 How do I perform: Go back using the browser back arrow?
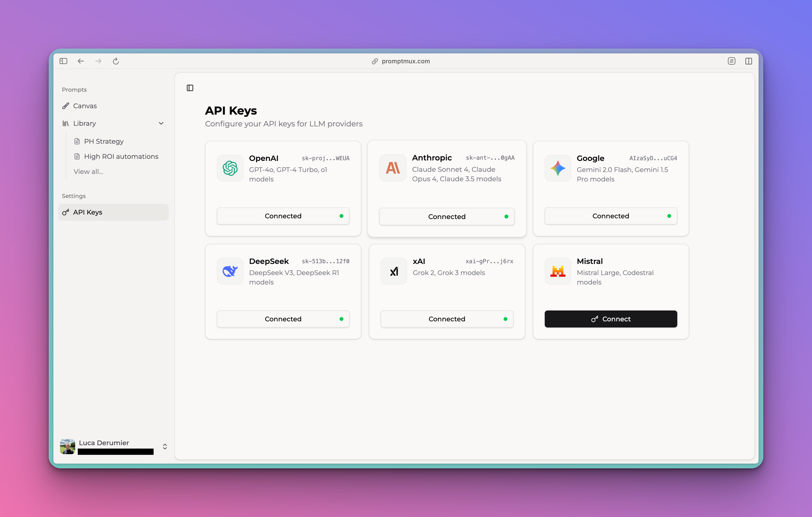tap(81, 61)
